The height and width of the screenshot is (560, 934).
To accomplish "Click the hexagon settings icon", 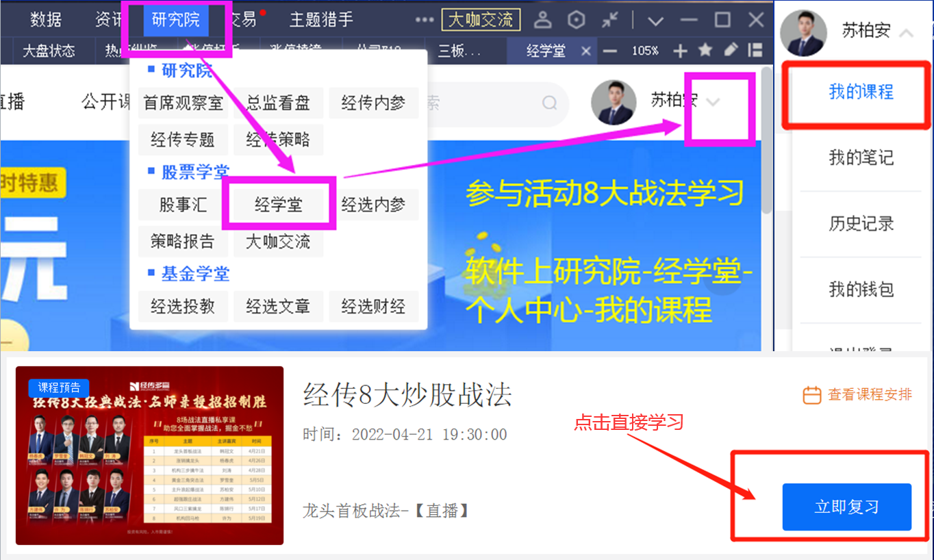I will (x=577, y=20).
